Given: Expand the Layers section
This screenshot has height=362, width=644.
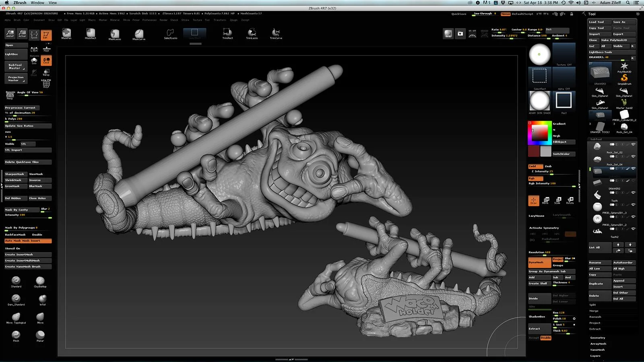Looking at the screenshot, I should point(595,356).
